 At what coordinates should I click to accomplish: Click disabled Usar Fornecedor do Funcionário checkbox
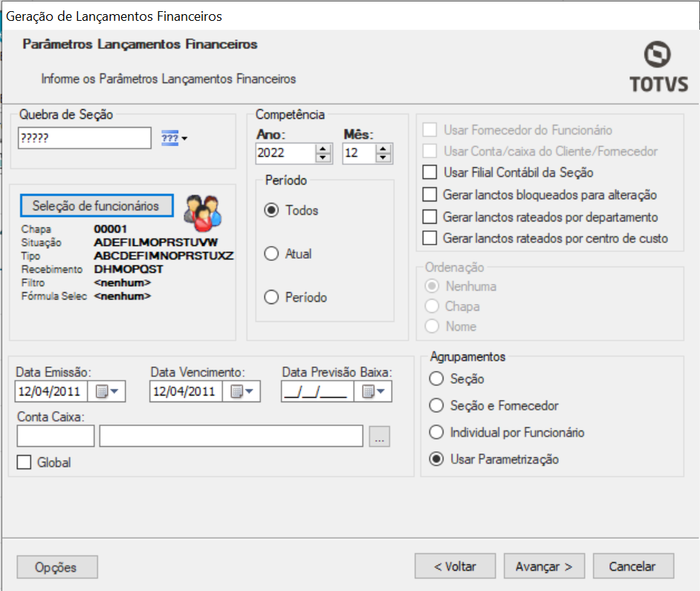(430, 130)
